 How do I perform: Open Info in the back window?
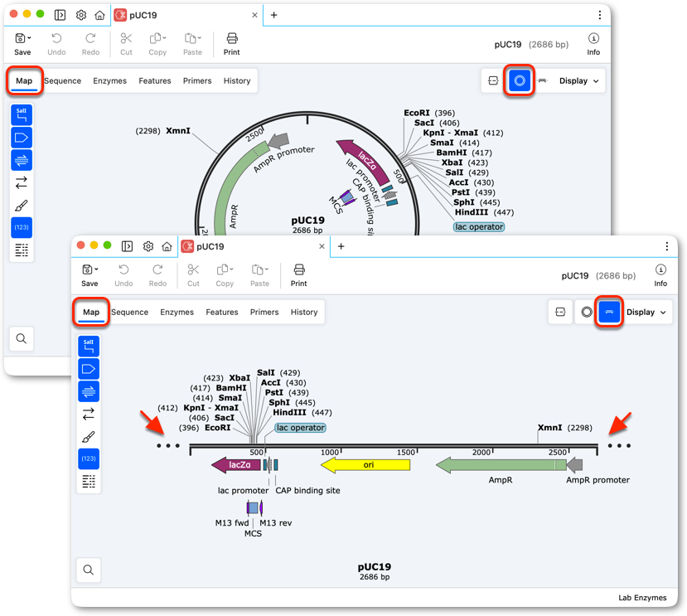[593, 44]
